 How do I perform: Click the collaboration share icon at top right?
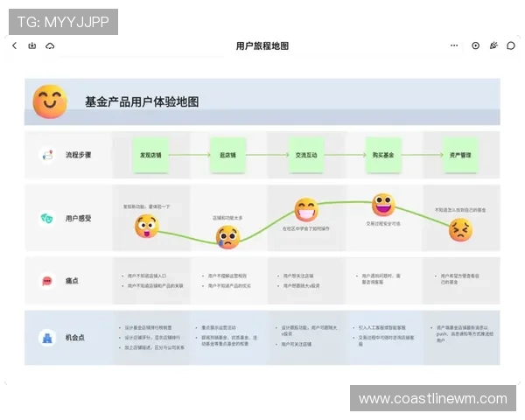point(493,45)
